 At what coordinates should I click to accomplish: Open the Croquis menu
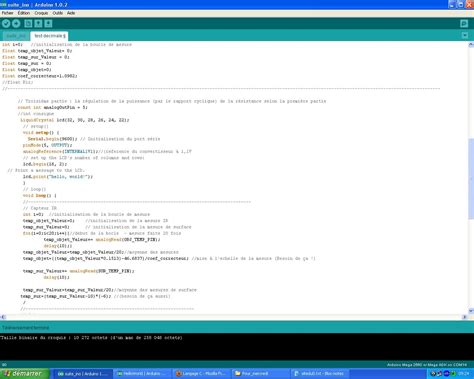point(41,13)
